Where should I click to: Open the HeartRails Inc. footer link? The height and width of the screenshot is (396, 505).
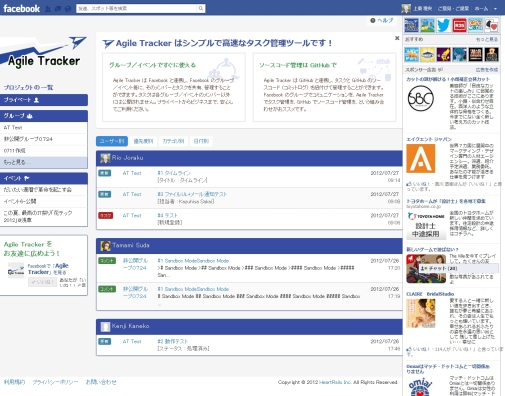coord(335,382)
